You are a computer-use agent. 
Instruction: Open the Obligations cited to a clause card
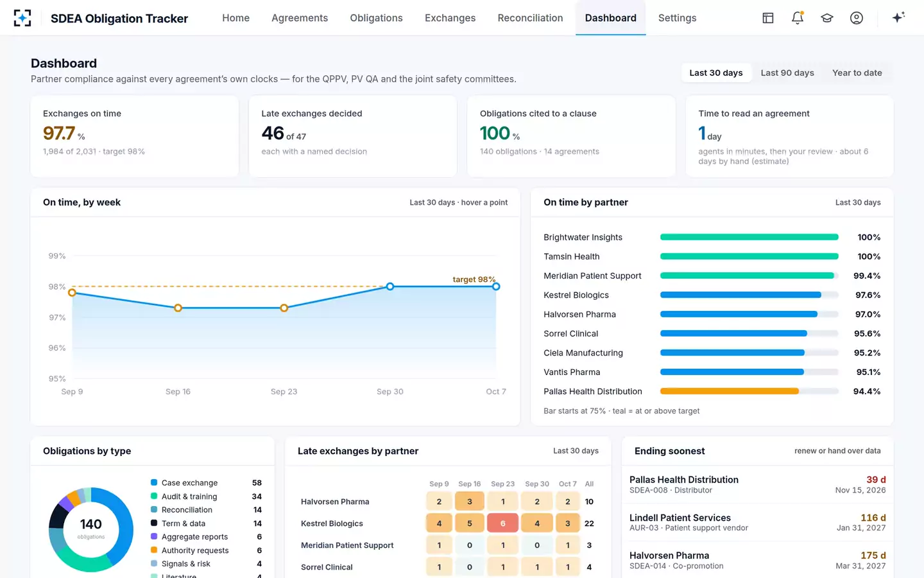tap(571, 136)
